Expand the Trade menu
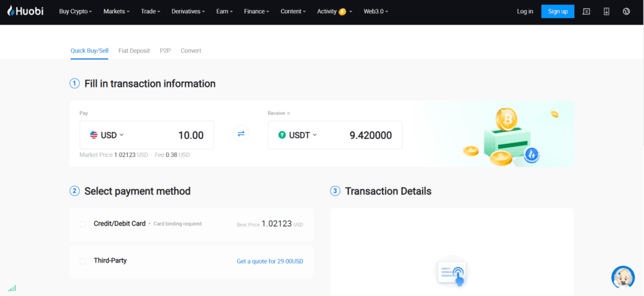The height and width of the screenshot is (296, 644). (x=151, y=11)
